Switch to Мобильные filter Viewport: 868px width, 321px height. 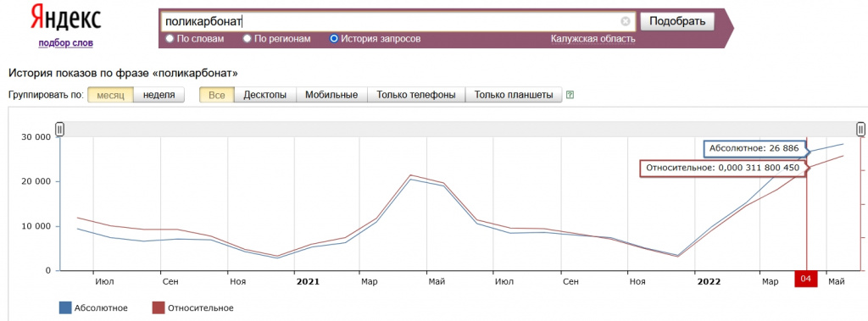(x=331, y=95)
